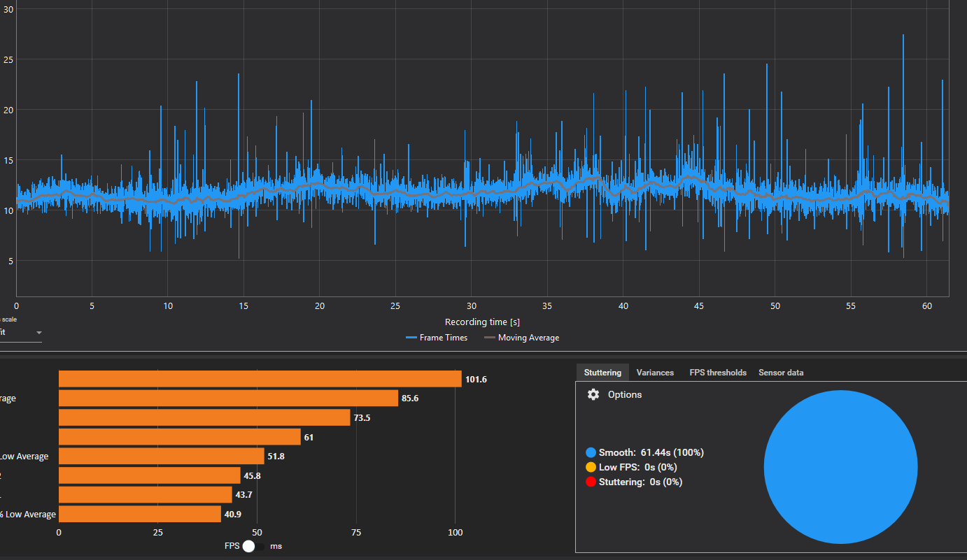
Task: Switch to the Variances tab
Action: [655, 373]
